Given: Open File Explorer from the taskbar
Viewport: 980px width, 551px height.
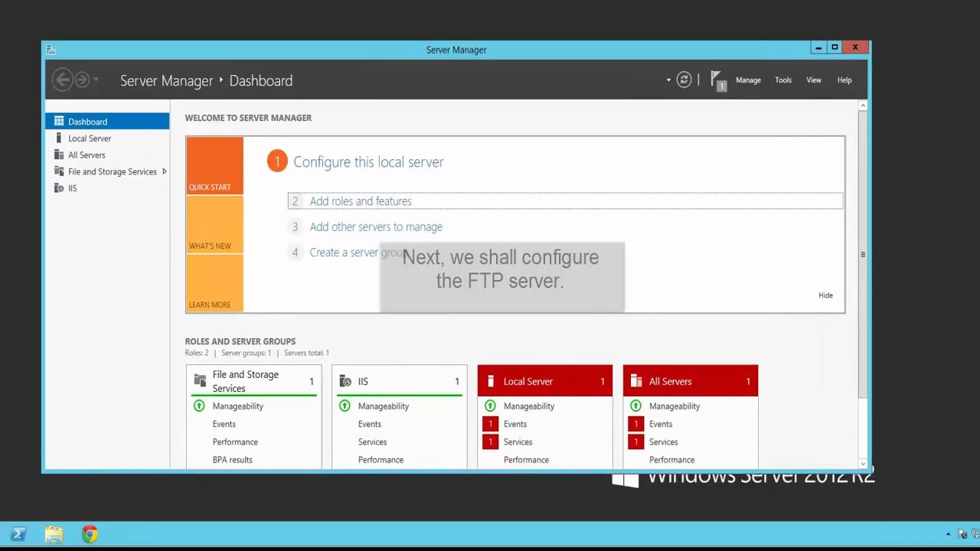Looking at the screenshot, I should tap(54, 534).
